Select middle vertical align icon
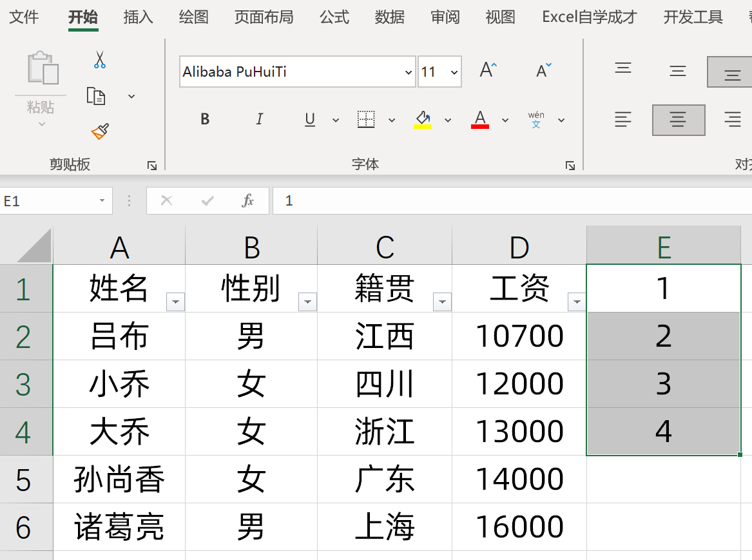Viewport: 752px width, 560px height. [678, 72]
